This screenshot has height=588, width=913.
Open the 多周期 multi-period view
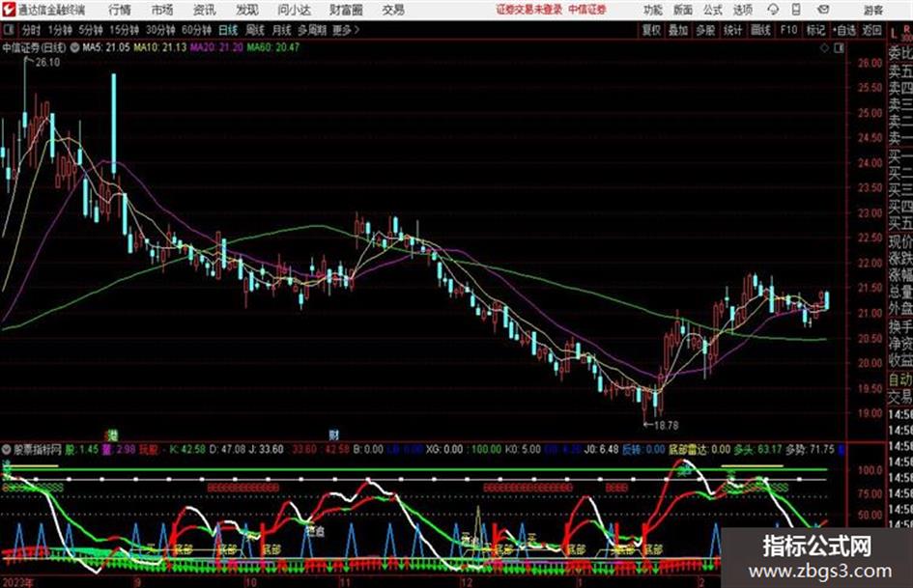pos(312,30)
